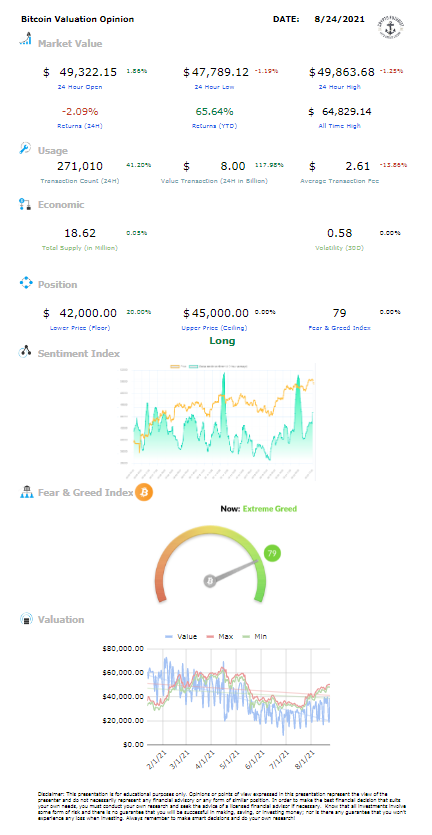
Task: Click the green 79 gauge value badge
Action: (x=272, y=554)
